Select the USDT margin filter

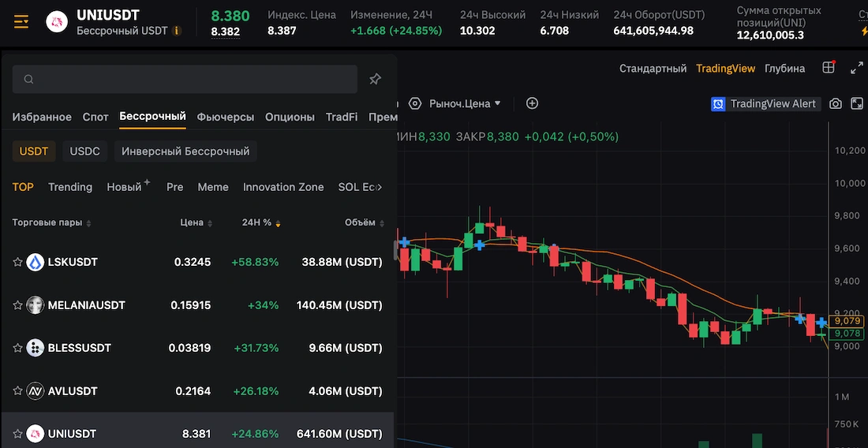34,151
